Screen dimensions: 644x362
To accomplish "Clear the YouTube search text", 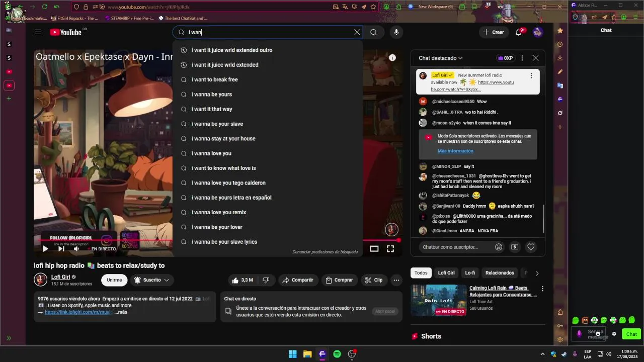I will pyautogui.click(x=357, y=32).
